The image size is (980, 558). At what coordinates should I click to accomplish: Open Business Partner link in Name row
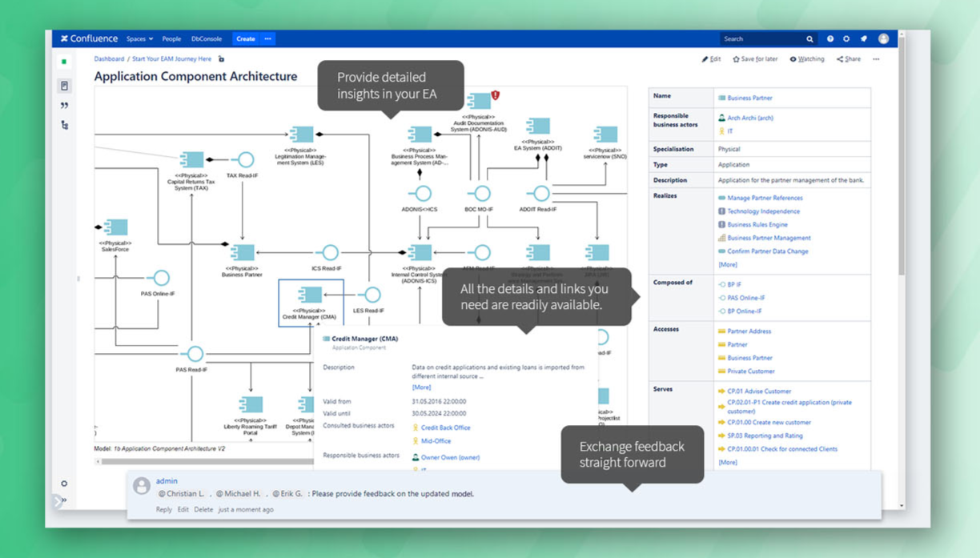749,98
